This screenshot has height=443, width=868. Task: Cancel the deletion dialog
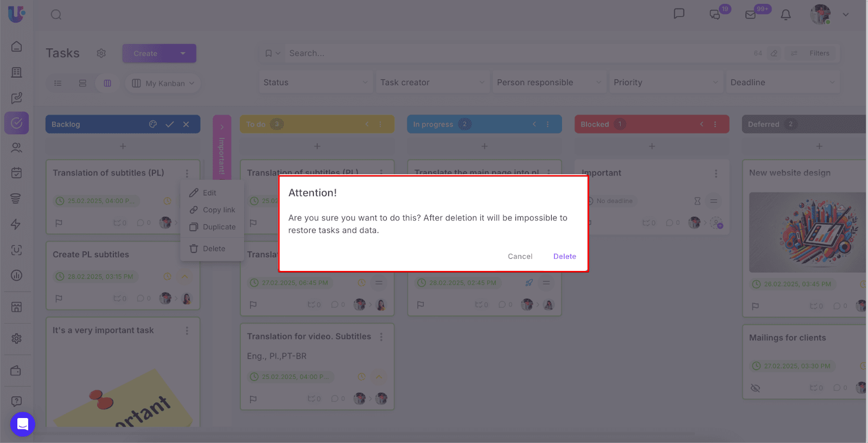point(520,256)
